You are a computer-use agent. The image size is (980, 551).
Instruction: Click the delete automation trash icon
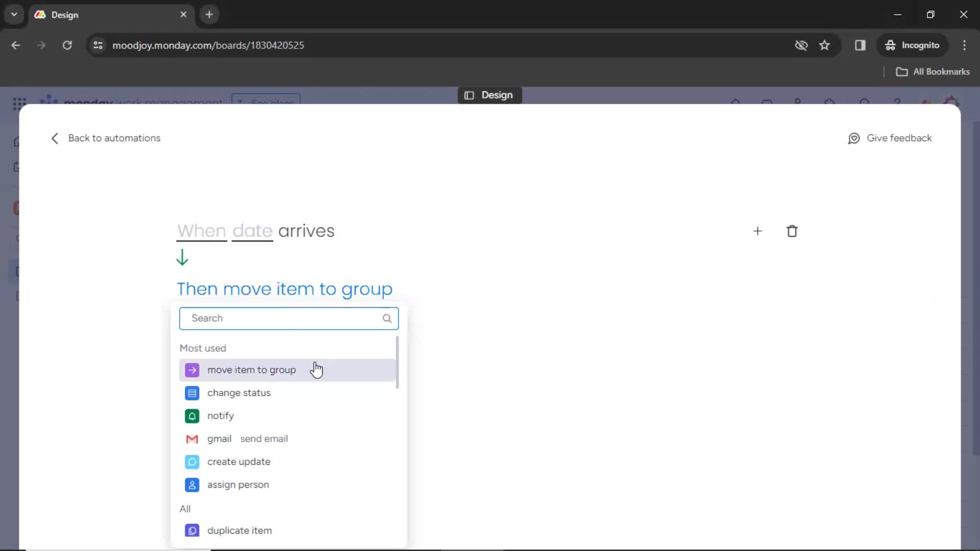click(x=792, y=231)
